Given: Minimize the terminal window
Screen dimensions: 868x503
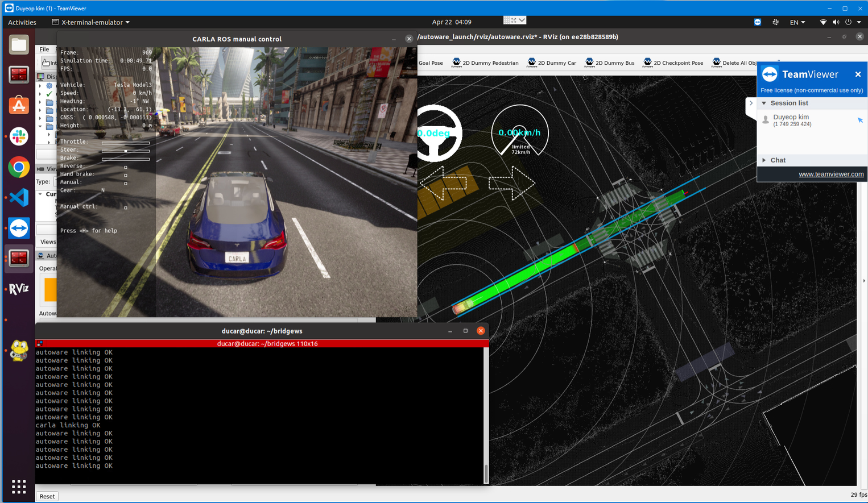Looking at the screenshot, I should 450,331.
